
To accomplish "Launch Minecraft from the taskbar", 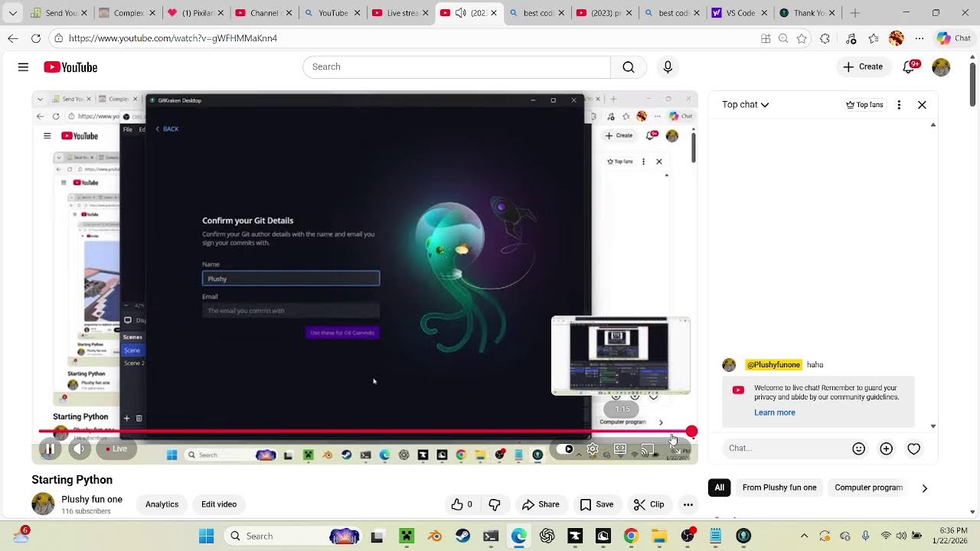I will pyautogui.click(x=407, y=536).
